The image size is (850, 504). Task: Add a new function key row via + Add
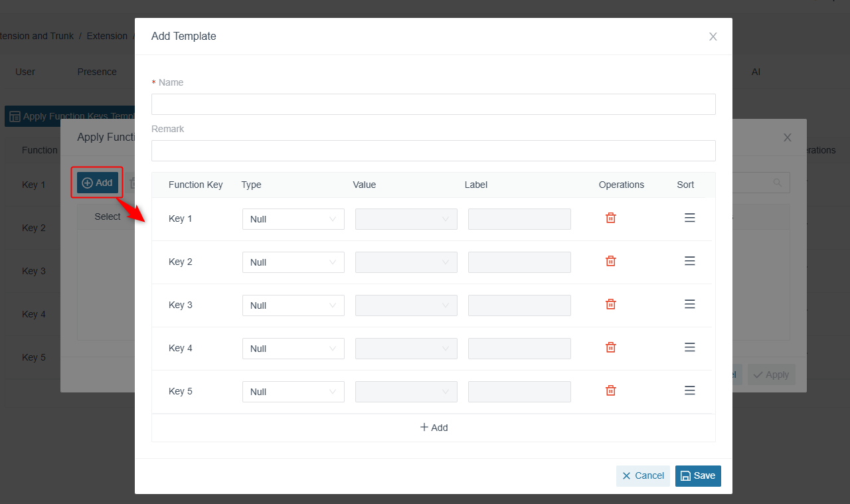pos(434,428)
